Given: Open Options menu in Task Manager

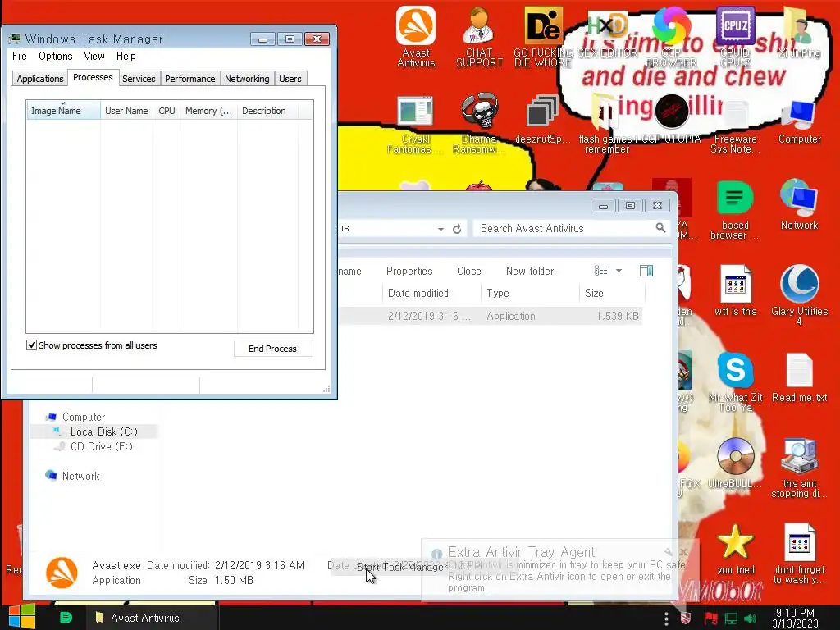Looking at the screenshot, I should (x=55, y=56).
